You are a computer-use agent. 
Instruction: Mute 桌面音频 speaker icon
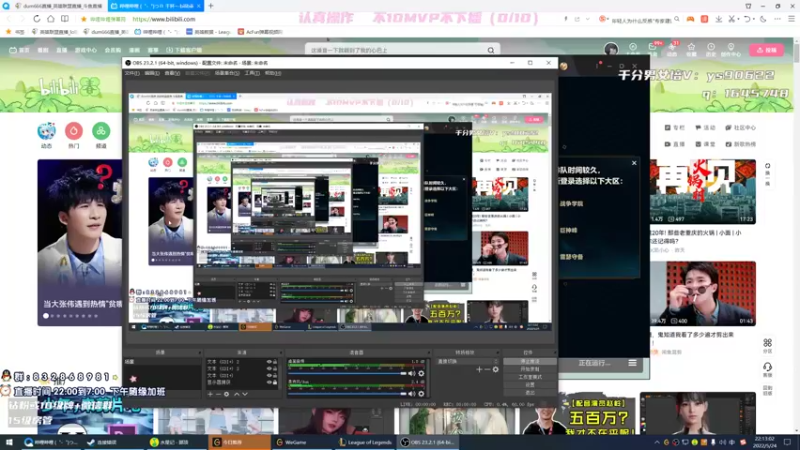[411, 373]
